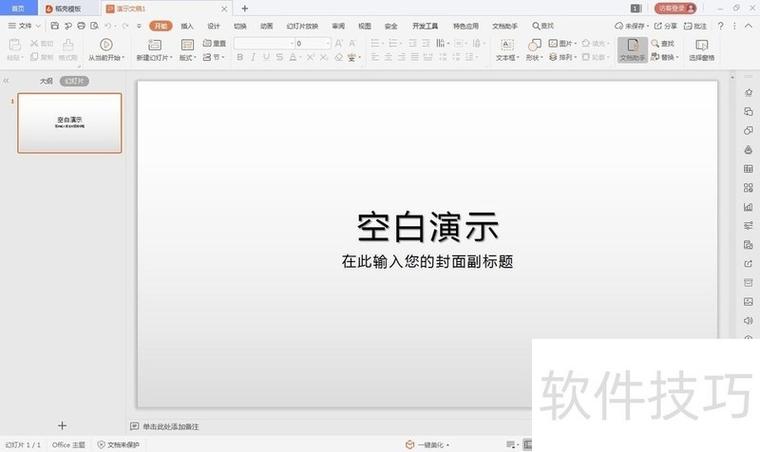Viewport: 760px width, 452px height.
Task: Switch to the Design (设计) tab
Action: pyautogui.click(x=214, y=26)
